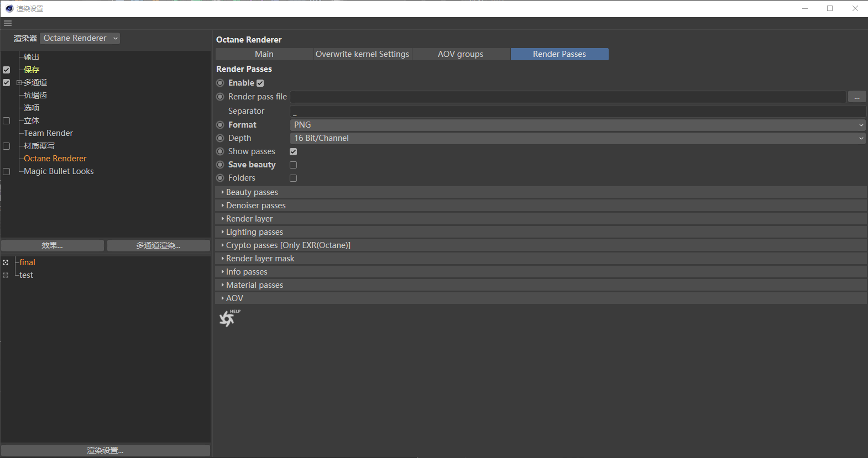Image resolution: width=868 pixels, height=458 pixels.
Task: Check the Save beauty checkbox
Action: 294,165
